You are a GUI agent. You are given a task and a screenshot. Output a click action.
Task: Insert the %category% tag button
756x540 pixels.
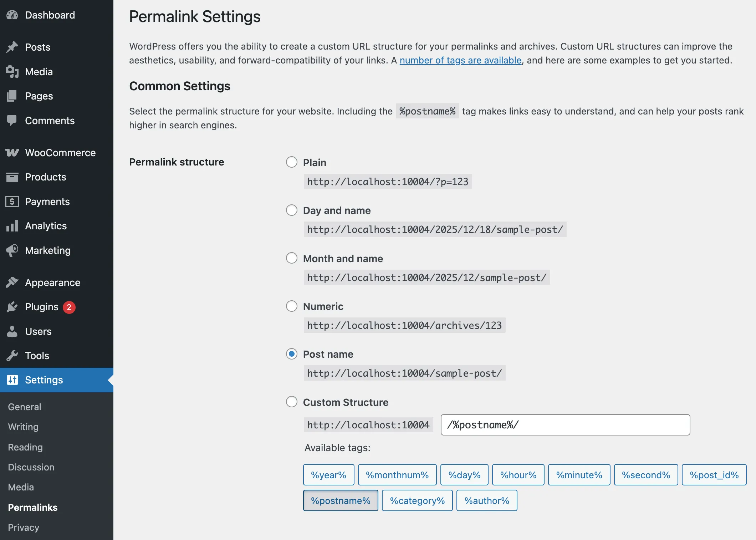[417, 500]
